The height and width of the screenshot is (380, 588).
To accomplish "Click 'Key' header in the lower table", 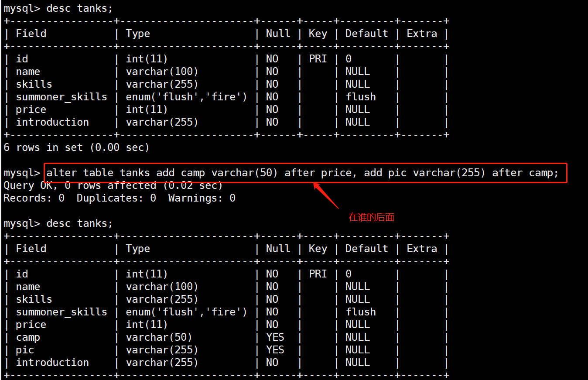I will 318,249.
